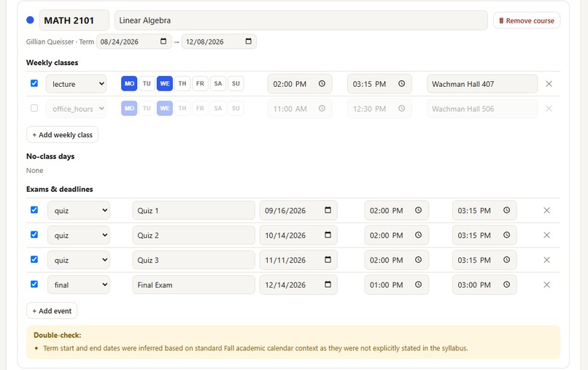
Task: Click the blue course color dot
Action: coord(31,20)
